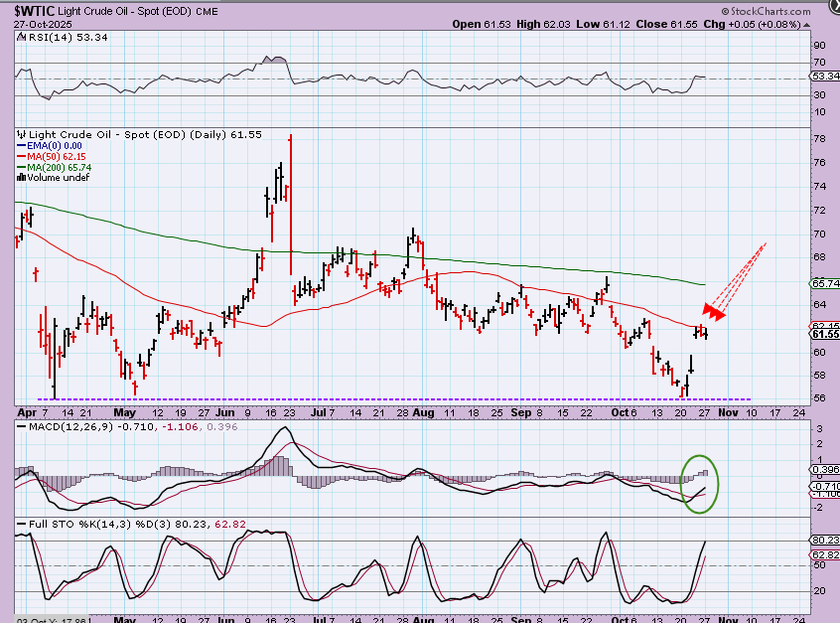This screenshot has width=840, height=623.
Task: Click the 53.34 RSI value tag
Action: point(824,76)
